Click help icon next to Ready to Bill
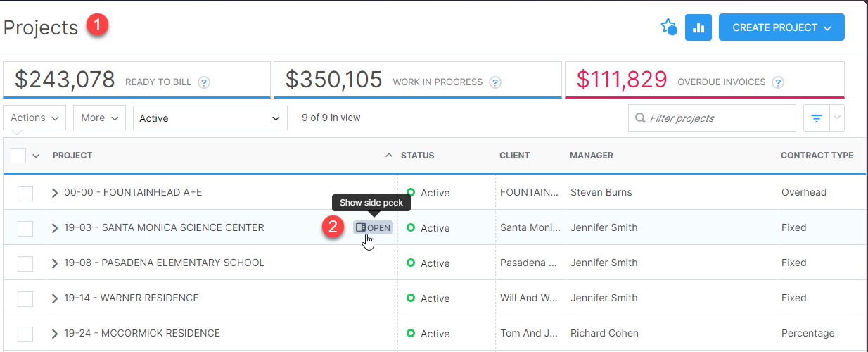This screenshot has height=352, width=868. coord(204,82)
